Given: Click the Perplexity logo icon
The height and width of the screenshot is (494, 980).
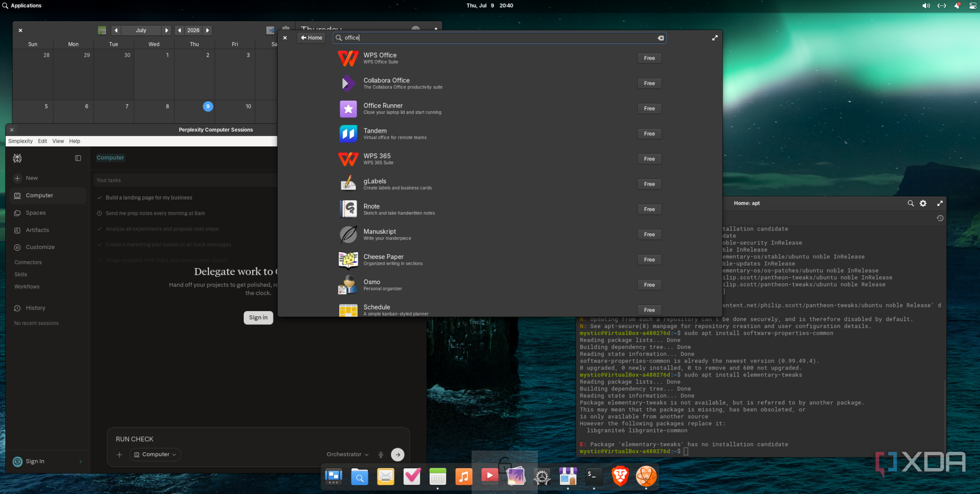Looking at the screenshot, I should coord(17,158).
